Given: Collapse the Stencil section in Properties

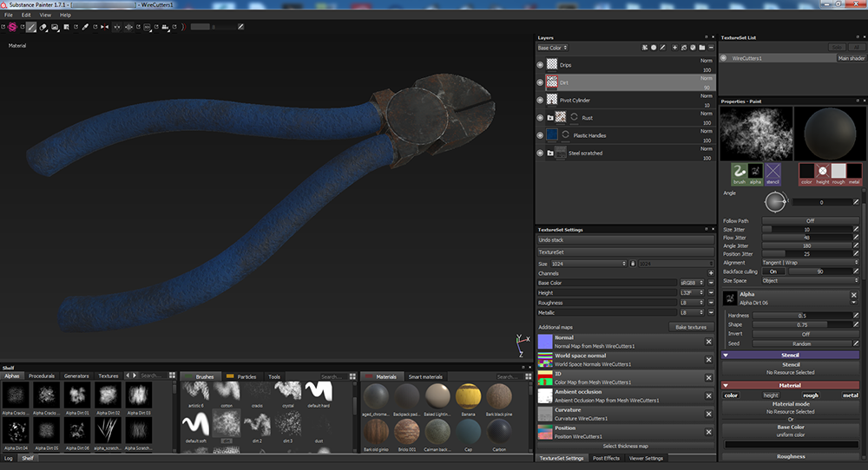Looking at the screenshot, I should (x=726, y=355).
